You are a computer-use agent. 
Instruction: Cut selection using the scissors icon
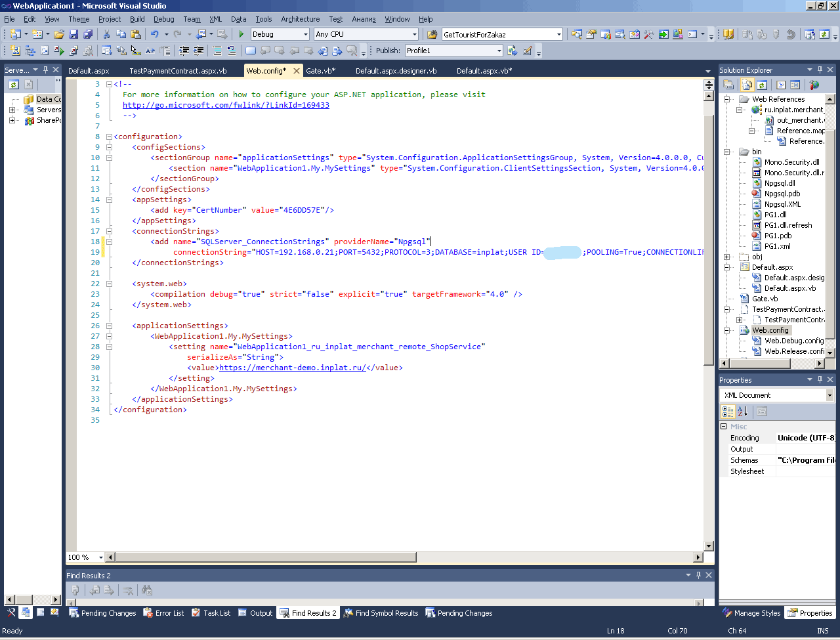pos(107,34)
